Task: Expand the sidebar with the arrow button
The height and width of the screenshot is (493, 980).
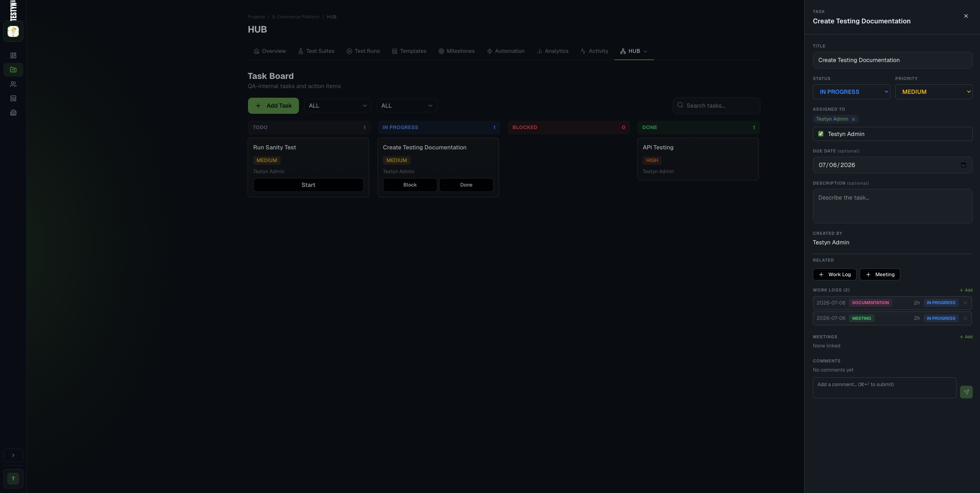Action: click(x=13, y=455)
